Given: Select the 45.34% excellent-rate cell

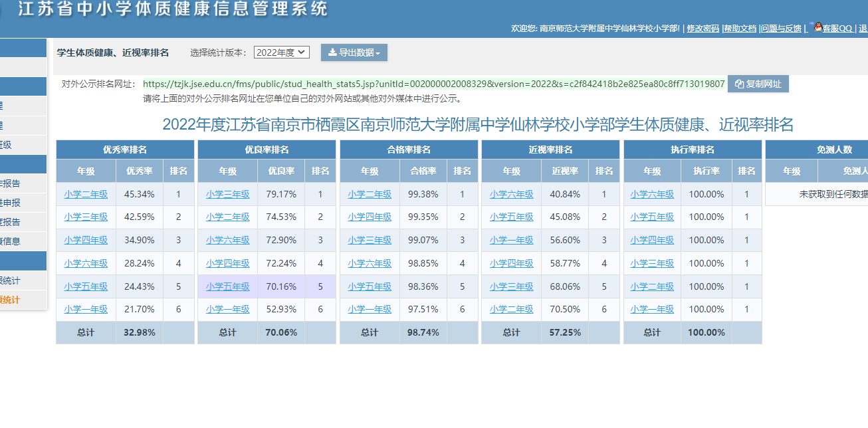Looking at the screenshot, I should coord(140,194).
